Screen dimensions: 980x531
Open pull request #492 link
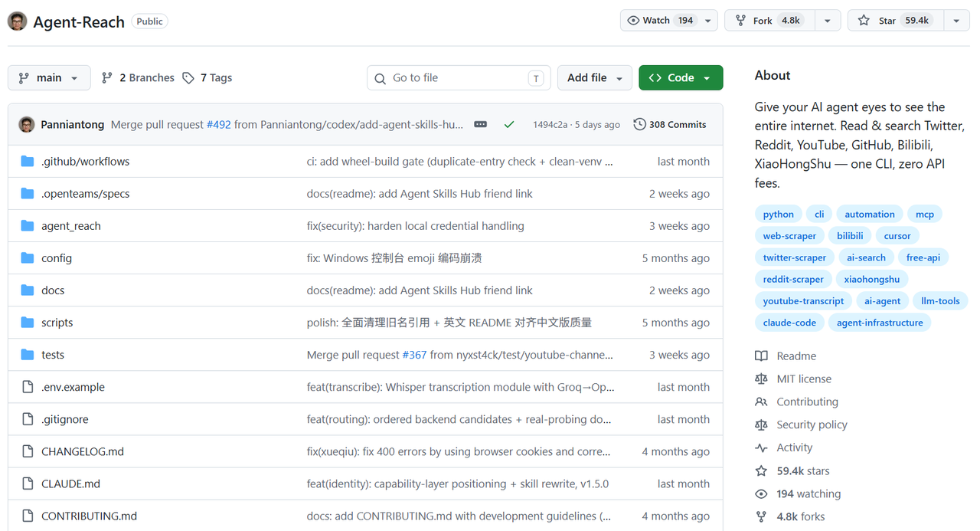click(x=219, y=124)
